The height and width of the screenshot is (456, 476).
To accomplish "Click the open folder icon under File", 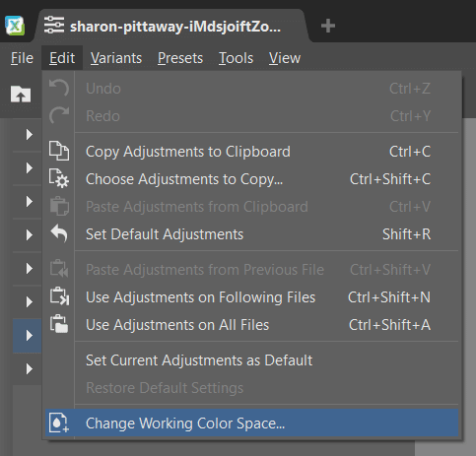I will (21, 95).
